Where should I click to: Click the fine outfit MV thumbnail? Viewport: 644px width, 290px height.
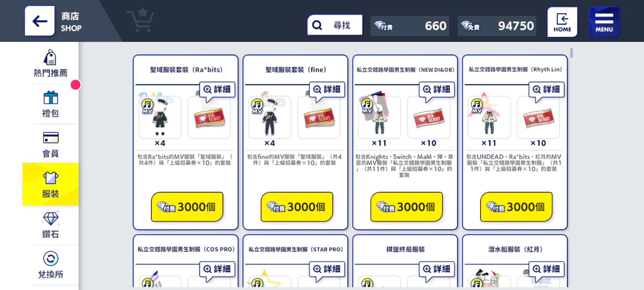pos(270,117)
